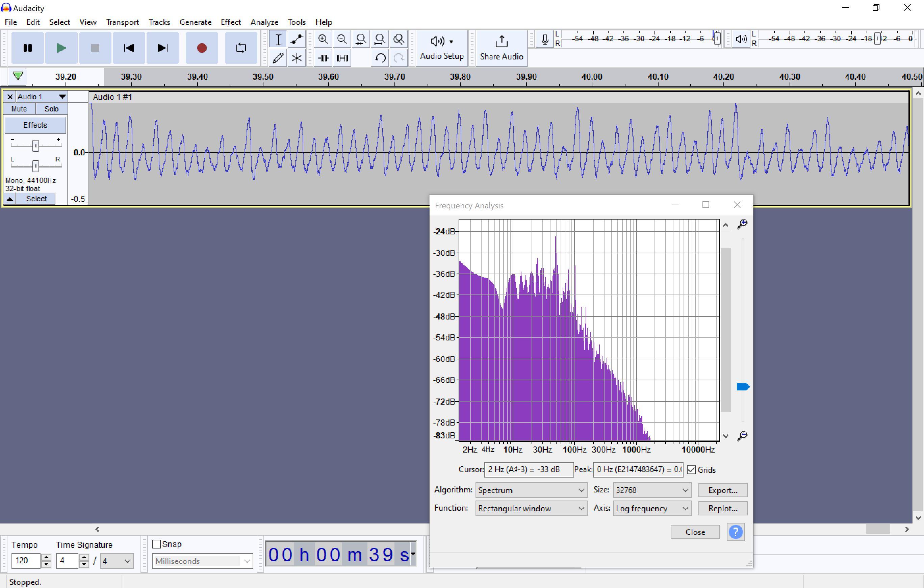Skip to start of project
Screen dimensions: 924x588
click(x=129, y=48)
